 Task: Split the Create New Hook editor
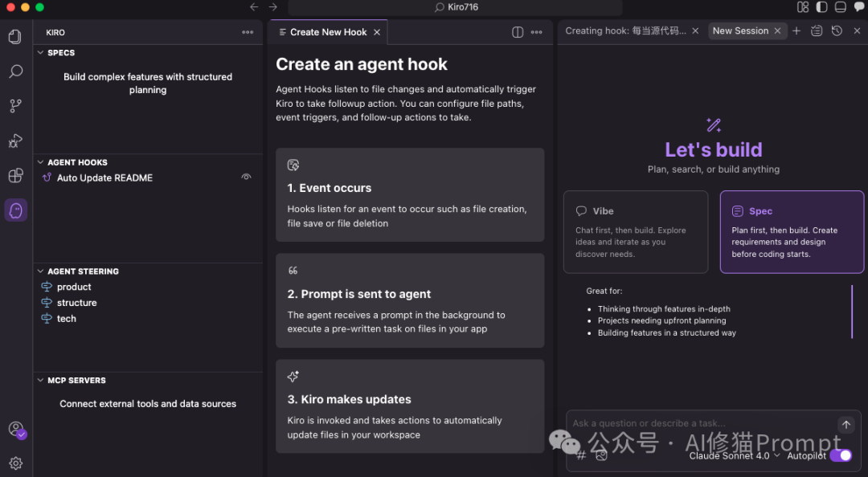pyautogui.click(x=518, y=32)
